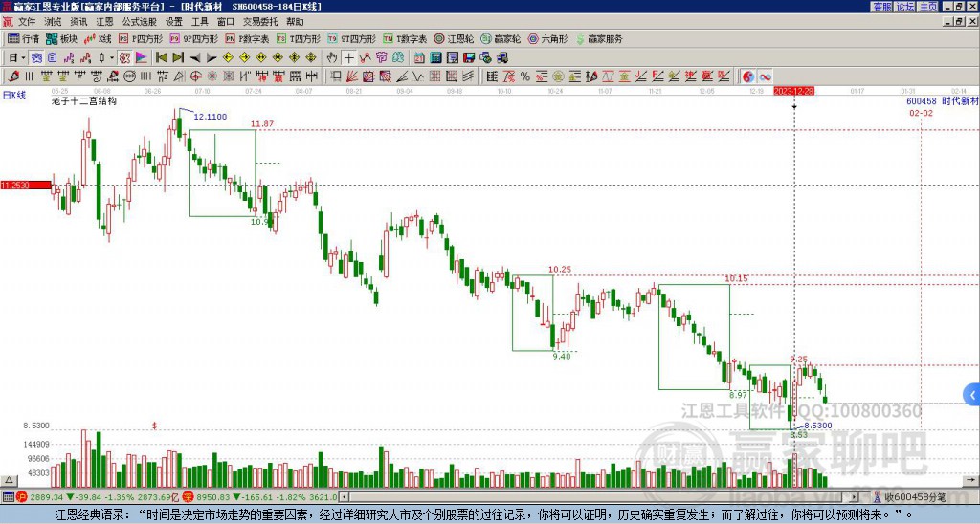Viewport: 980px width, 524px height.
Task: Click the up triangle below volume axis
Action: tap(9, 480)
